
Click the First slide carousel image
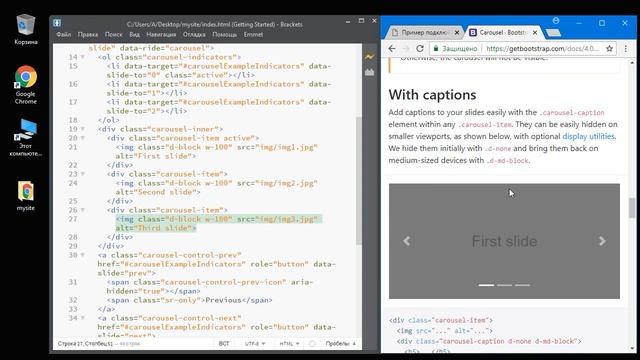click(x=504, y=241)
